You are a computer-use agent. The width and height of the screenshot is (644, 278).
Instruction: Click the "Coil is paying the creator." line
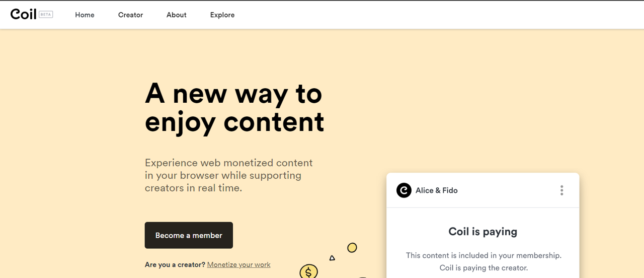tap(484, 268)
